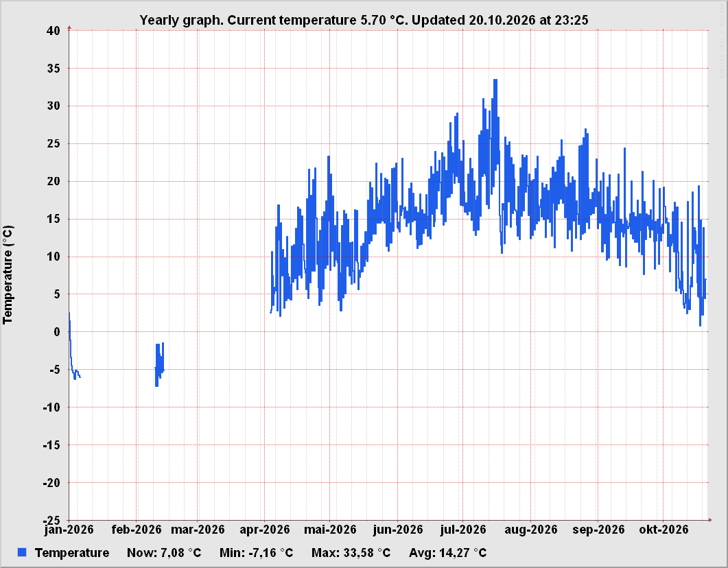
Task: Click the 'Min: -7,16 °C' value
Action: [257, 553]
